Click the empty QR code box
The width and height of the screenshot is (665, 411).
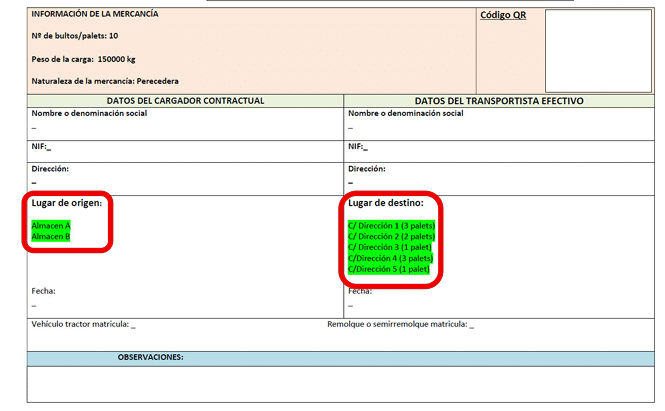click(x=598, y=51)
